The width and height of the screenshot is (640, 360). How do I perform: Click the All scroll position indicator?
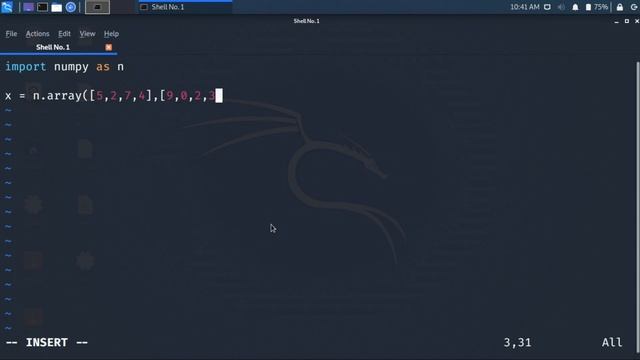(x=612, y=342)
